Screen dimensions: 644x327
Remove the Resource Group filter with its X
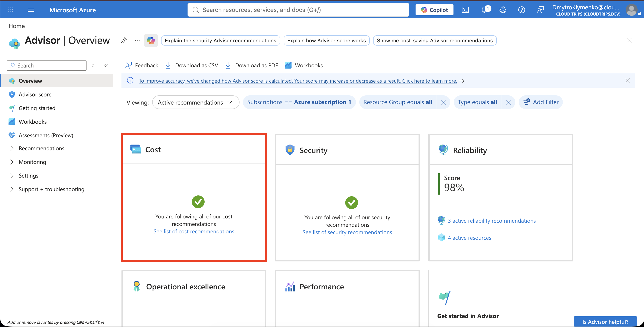pos(443,102)
